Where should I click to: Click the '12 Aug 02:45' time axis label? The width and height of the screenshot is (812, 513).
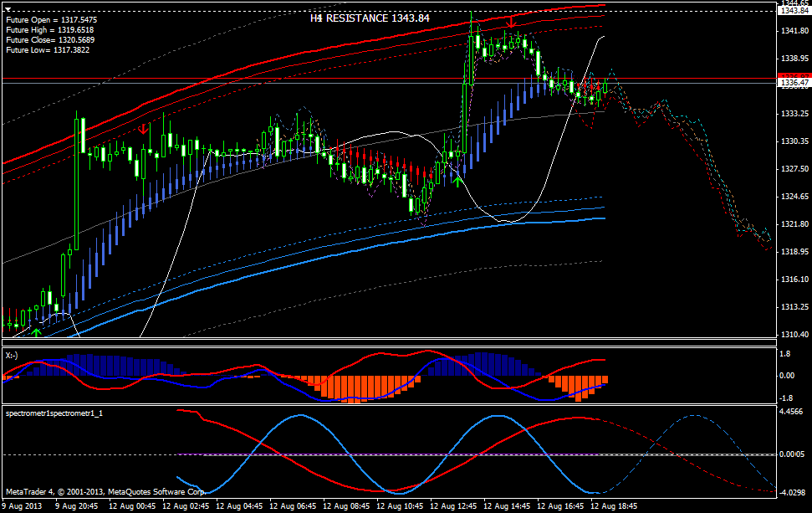coord(186,505)
